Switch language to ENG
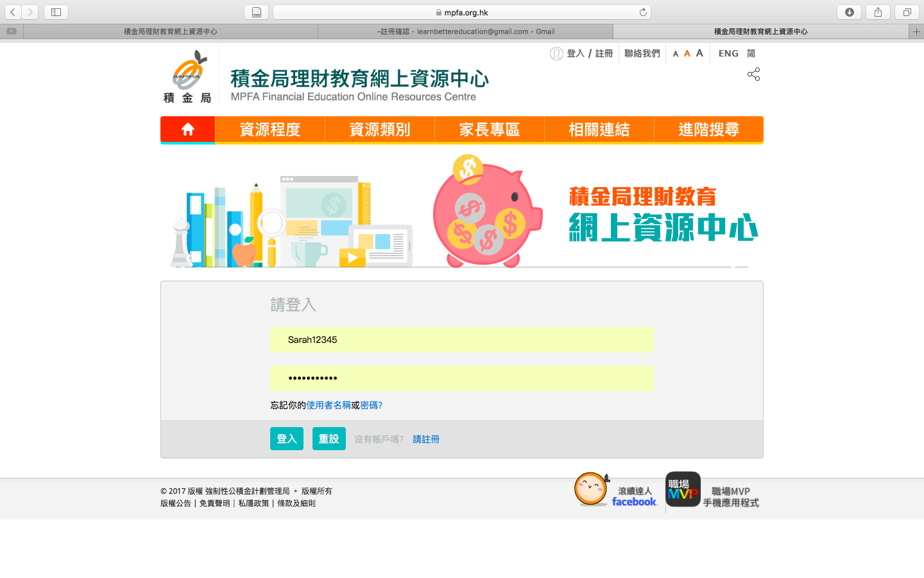 coord(728,53)
